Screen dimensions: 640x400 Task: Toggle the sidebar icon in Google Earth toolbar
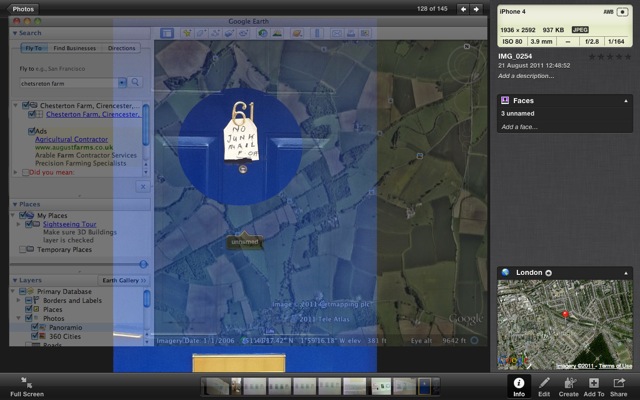tap(167, 33)
